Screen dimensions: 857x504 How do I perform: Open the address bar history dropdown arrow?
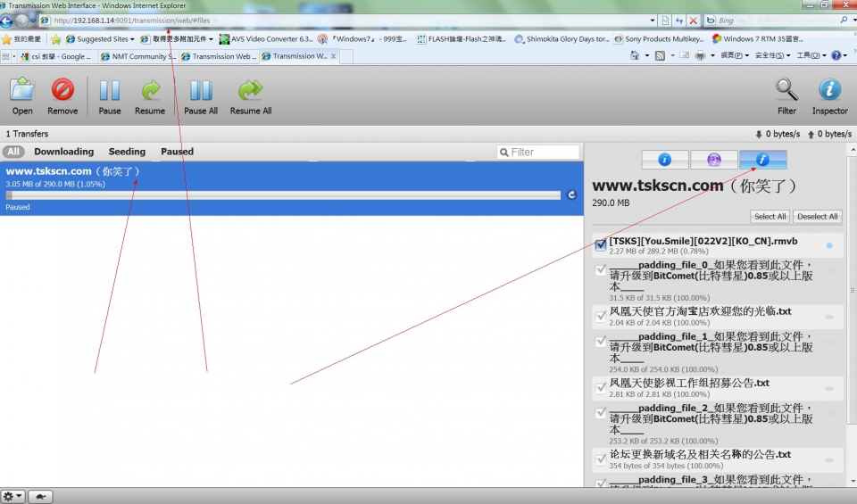[x=653, y=21]
